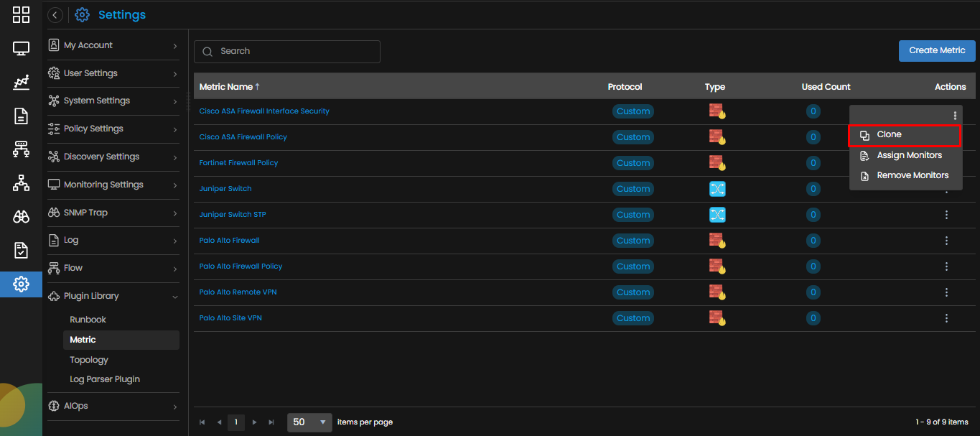Open Palo Alto Firewall Policy metric
The height and width of the screenshot is (436, 980).
coord(241,266)
